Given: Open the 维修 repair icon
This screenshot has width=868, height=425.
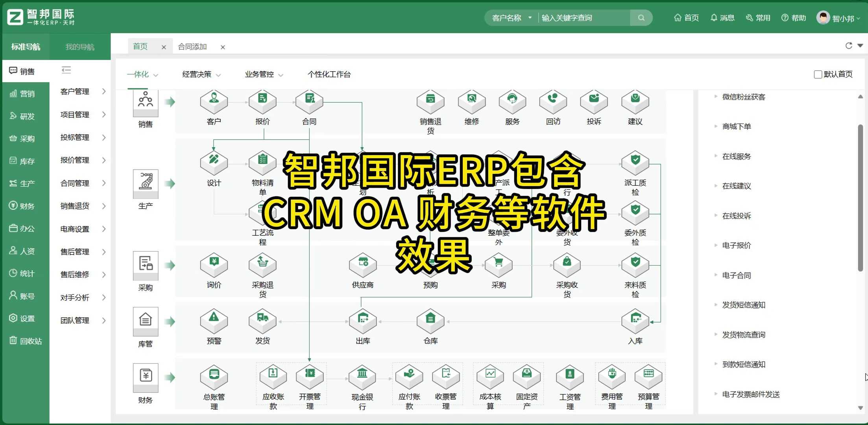Looking at the screenshot, I should [x=472, y=102].
